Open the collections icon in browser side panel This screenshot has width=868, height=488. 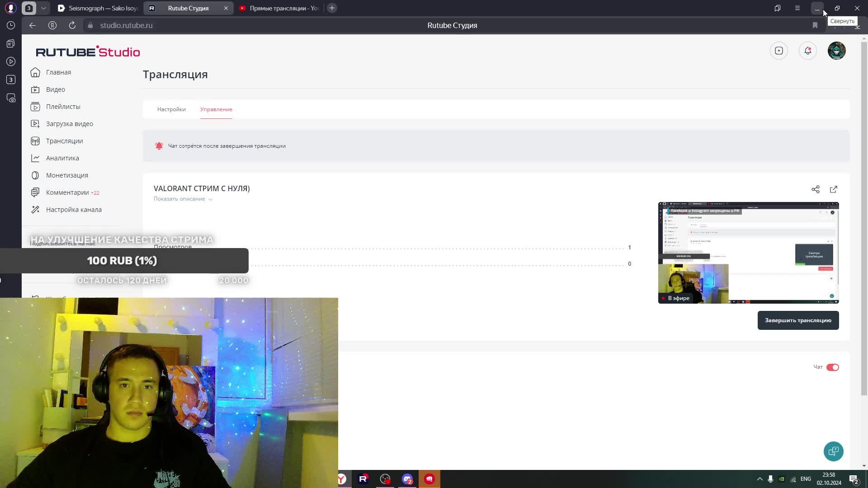[11, 43]
